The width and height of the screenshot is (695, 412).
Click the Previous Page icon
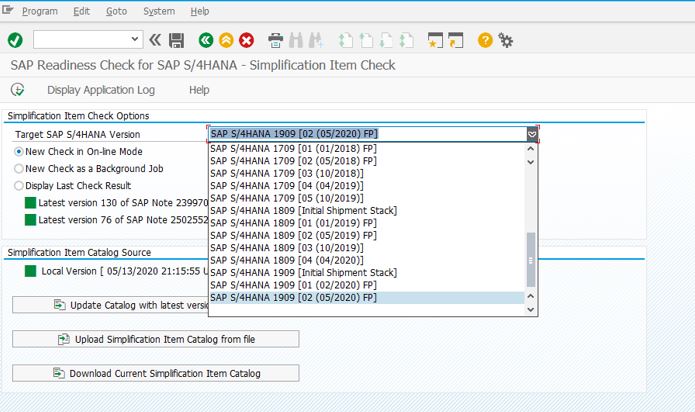pyautogui.click(x=366, y=40)
